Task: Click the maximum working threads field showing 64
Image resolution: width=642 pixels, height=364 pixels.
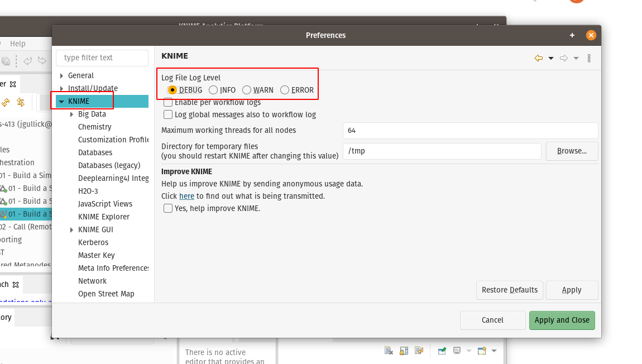Action: 471,131
